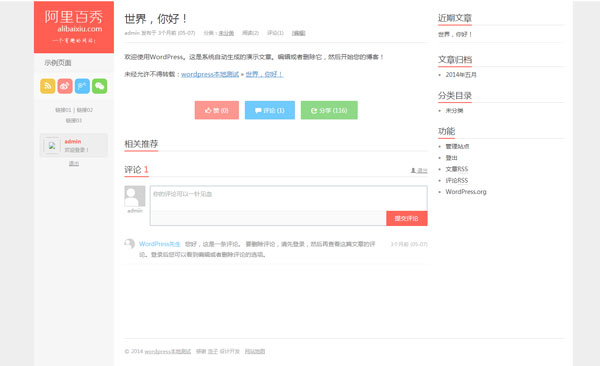
Task: Open the WordPress.org link
Action: pos(466,192)
